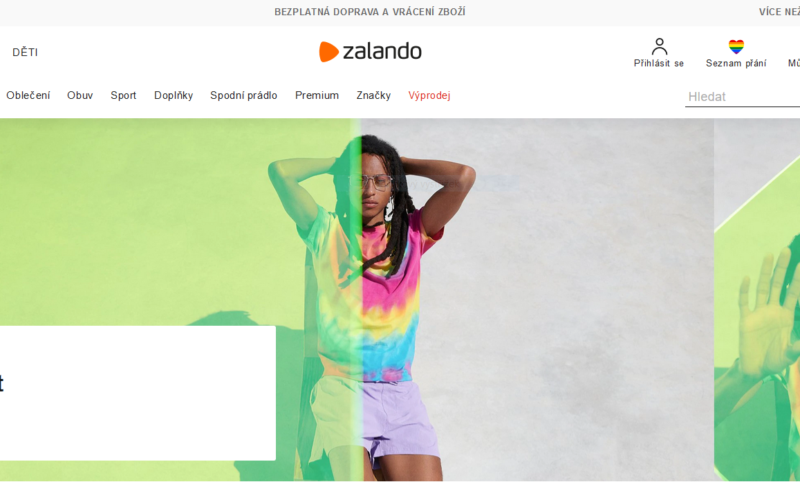Select the DĚTI category tab
This screenshot has width=800, height=500.
25,52
